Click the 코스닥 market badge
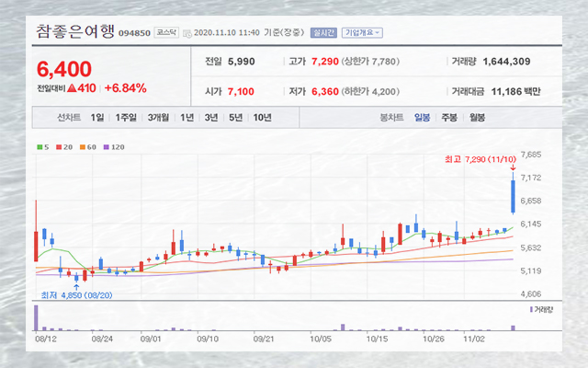This screenshot has width=588, height=368. 166,33
